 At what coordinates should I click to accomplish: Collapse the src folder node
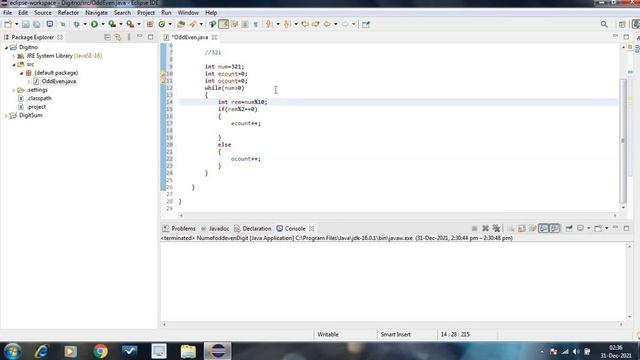point(13,64)
